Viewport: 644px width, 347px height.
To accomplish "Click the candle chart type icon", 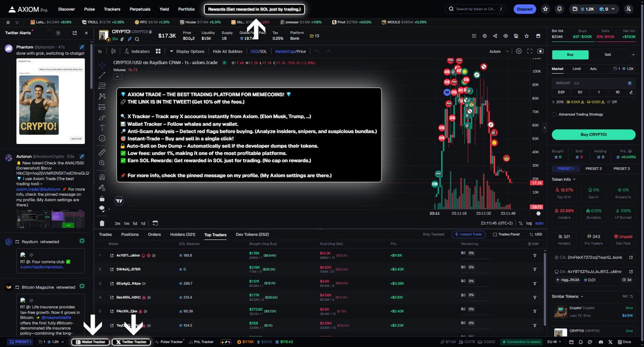I will (x=114, y=52).
